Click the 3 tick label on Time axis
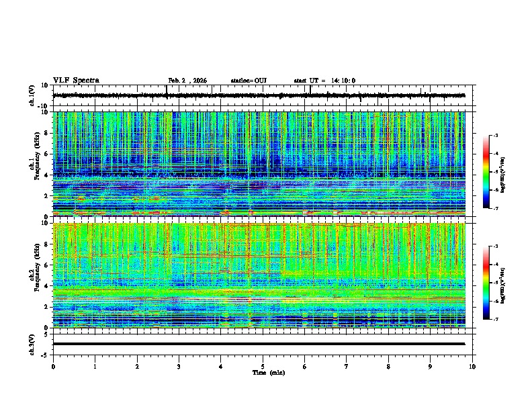 click(x=179, y=367)
